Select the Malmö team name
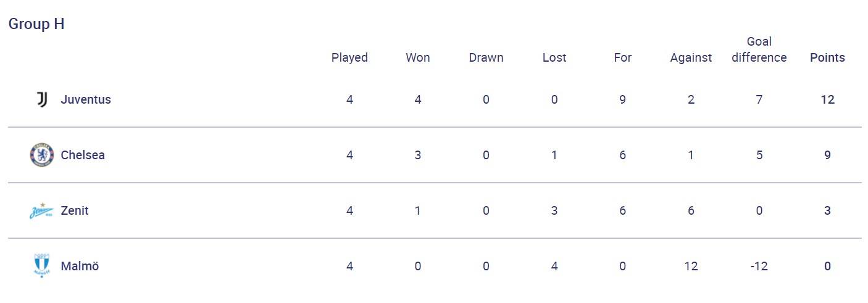This screenshot has height=303, width=868. click(x=80, y=266)
